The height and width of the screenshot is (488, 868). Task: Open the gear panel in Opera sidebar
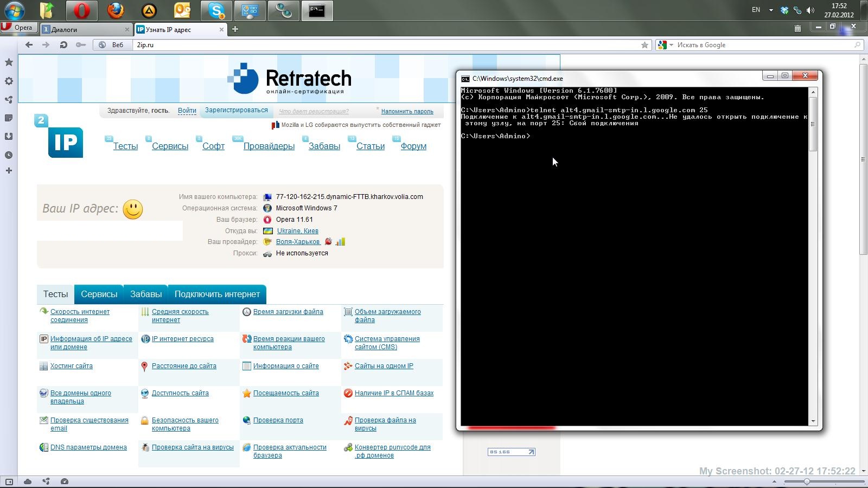[x=9, y=81]
